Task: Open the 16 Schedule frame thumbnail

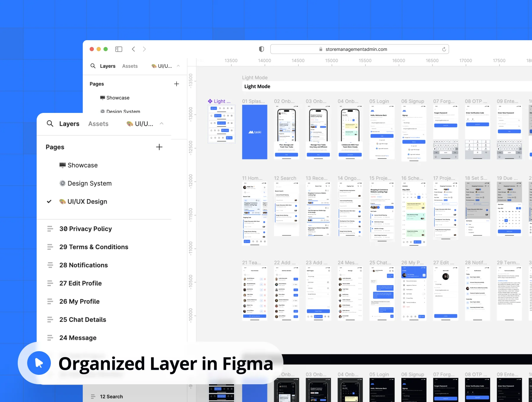Action: pos(414,214)
